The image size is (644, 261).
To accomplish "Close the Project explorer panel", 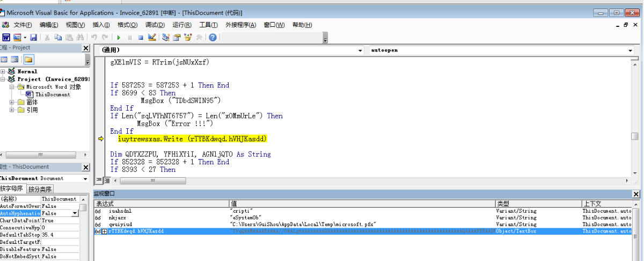I will [x=85, y=48].
